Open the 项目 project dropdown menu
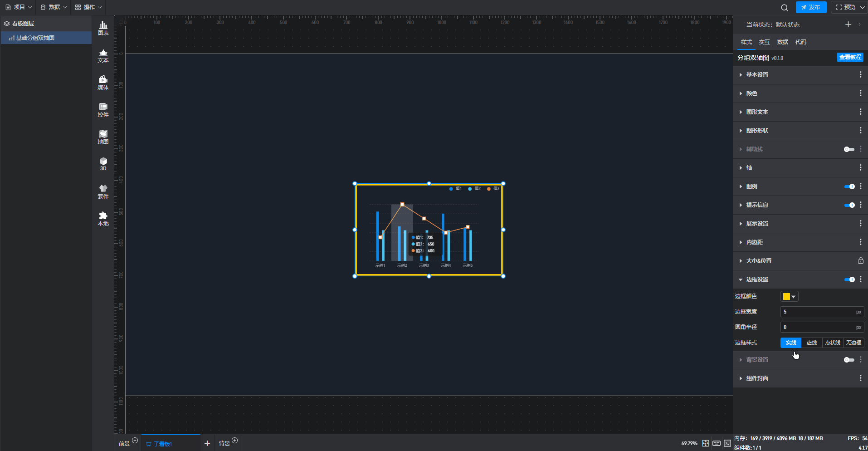Image resolution: width=868 pixels, height=451 pixels. pyautogui.click(x=19, y=7)
